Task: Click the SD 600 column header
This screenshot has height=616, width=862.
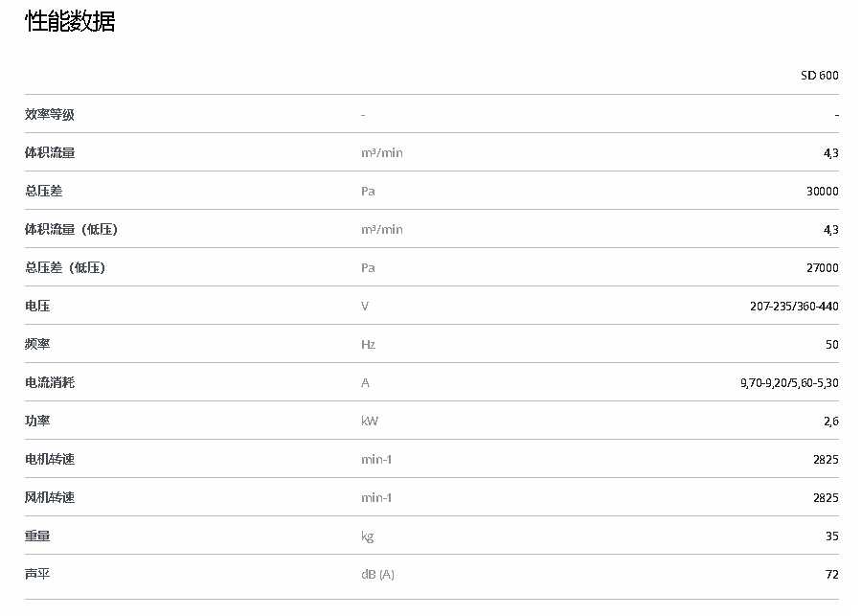Action: point(819,76)
